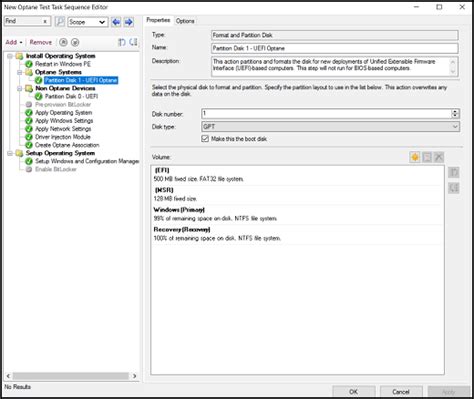Select the (MSR) volume entry
This screenshot has height=399, width=474.
[x=297, y=194]
